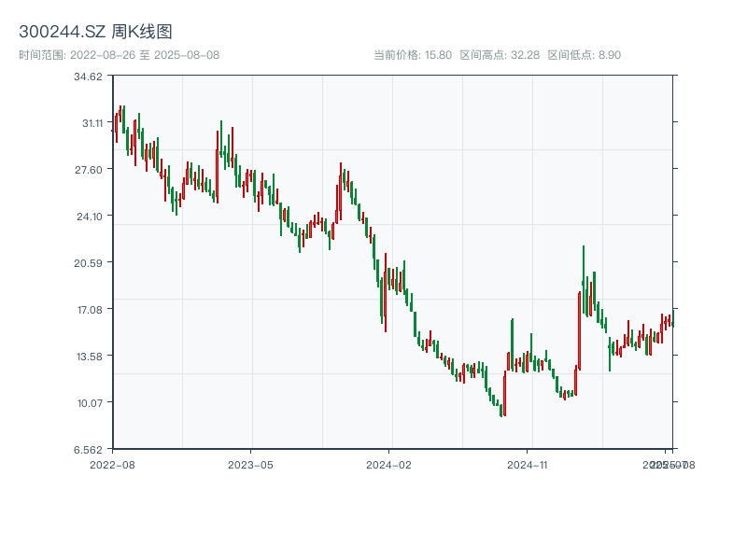Click the 20.59 y-axis price label
This screenshot has height=560, width=747.
coord(89,263)
